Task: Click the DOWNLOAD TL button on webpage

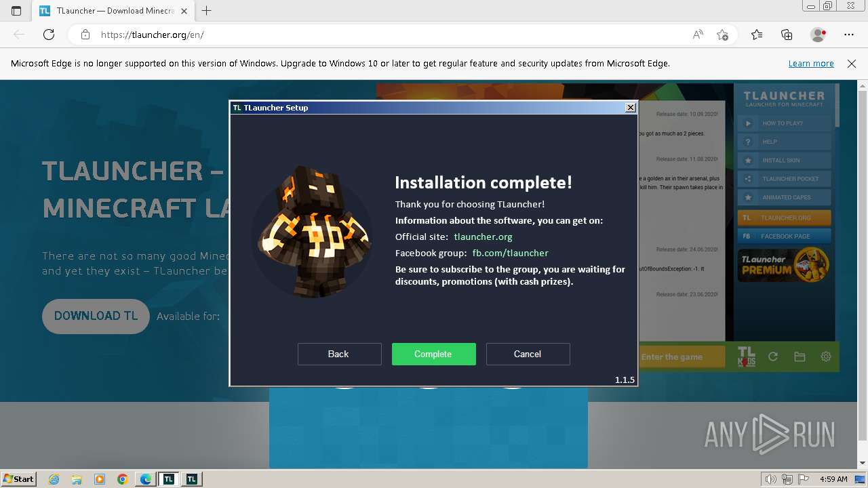Action: click(96, 316)
